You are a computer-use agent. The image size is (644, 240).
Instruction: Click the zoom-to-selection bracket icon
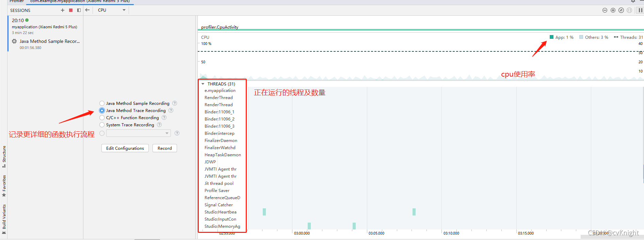pyautogui.click(x=629, y=10)
